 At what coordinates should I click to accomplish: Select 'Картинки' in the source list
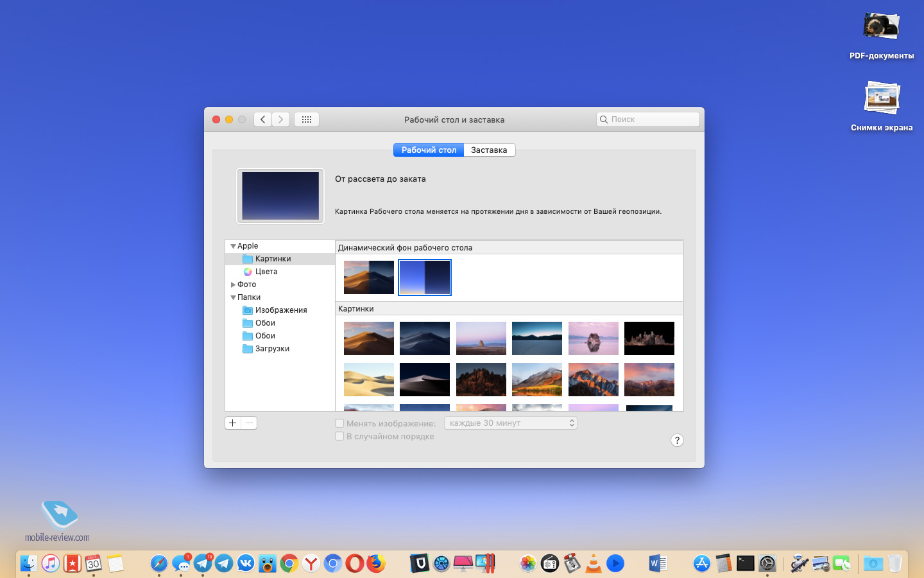280,259
